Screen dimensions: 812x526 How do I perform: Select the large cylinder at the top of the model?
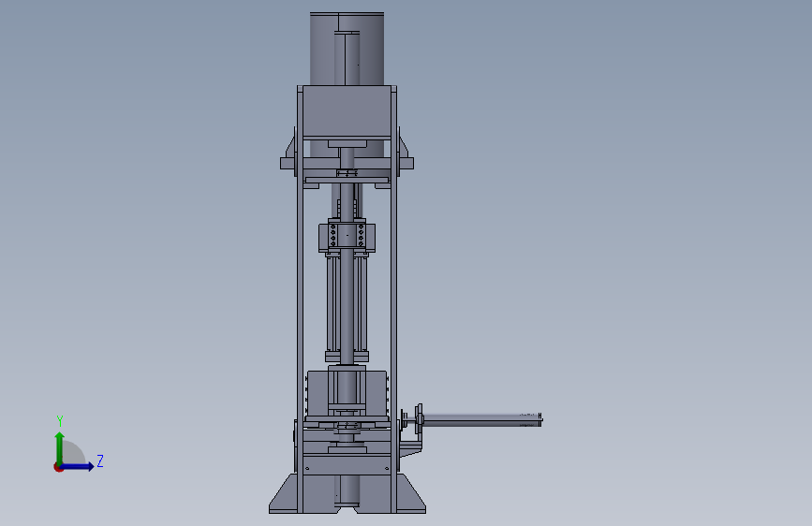click(347, 49)
